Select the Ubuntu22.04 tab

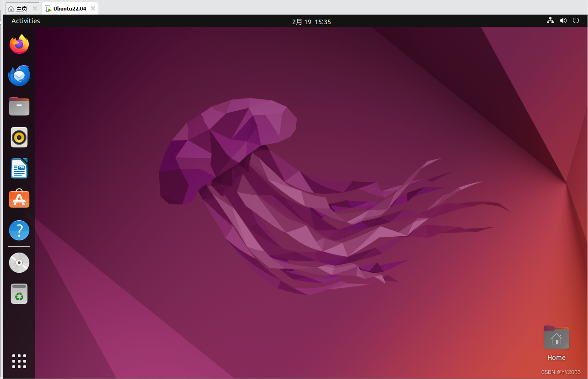pyautogui.click(x=69, y=9)
